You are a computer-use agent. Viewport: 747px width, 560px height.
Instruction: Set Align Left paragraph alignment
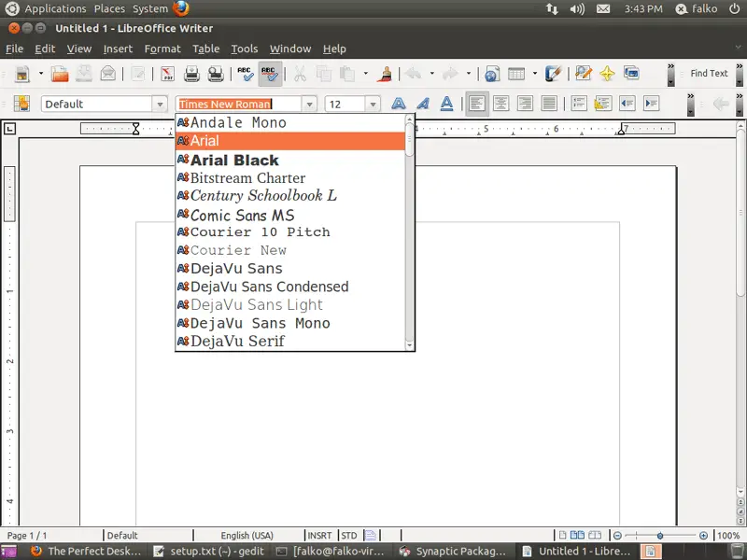[477, 104]
